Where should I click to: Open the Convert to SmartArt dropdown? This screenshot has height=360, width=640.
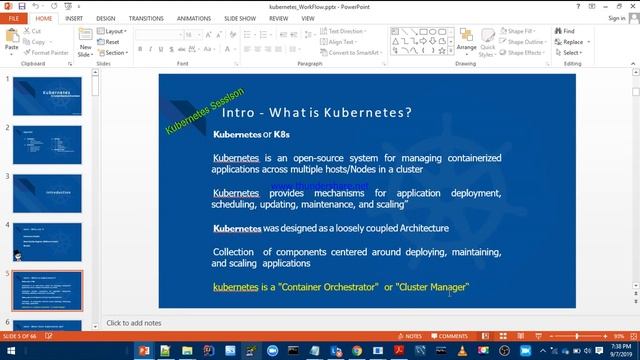(x=351, y=52)
